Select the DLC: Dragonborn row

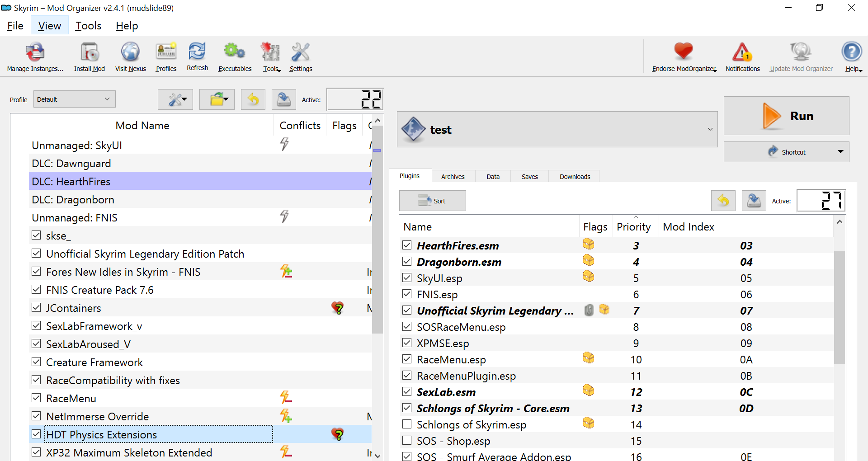pyautogui.click(x=200, y=199)
